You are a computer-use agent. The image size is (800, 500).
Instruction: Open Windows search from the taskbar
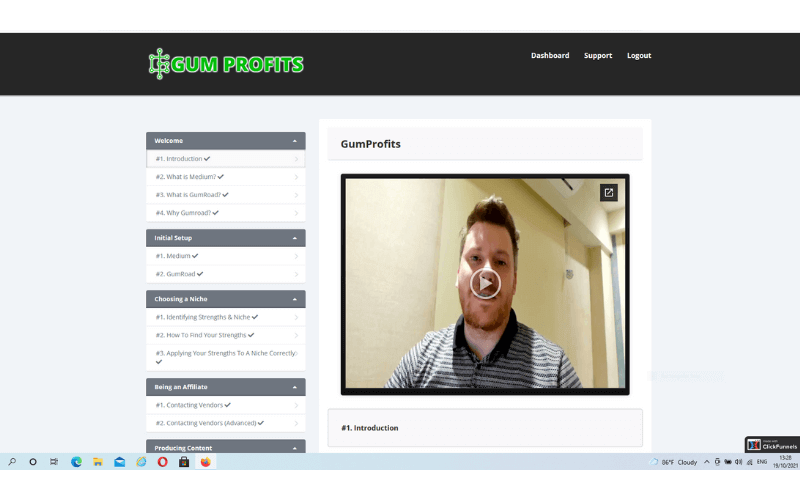click(x=12, y=462)
